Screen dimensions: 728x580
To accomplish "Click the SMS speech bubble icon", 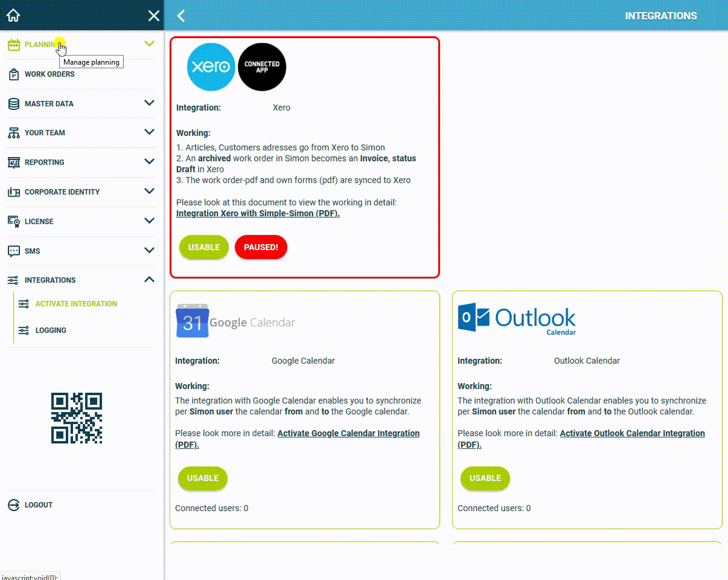I will [14, 251].
